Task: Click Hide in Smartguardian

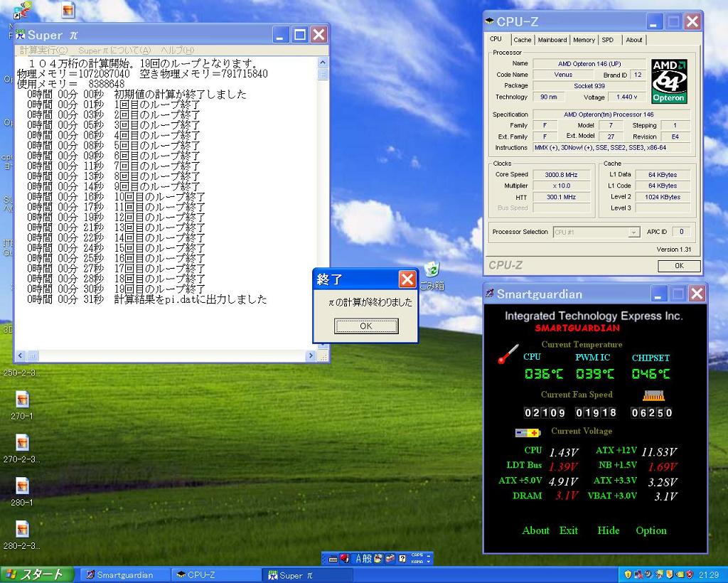Action: [609, 530]
